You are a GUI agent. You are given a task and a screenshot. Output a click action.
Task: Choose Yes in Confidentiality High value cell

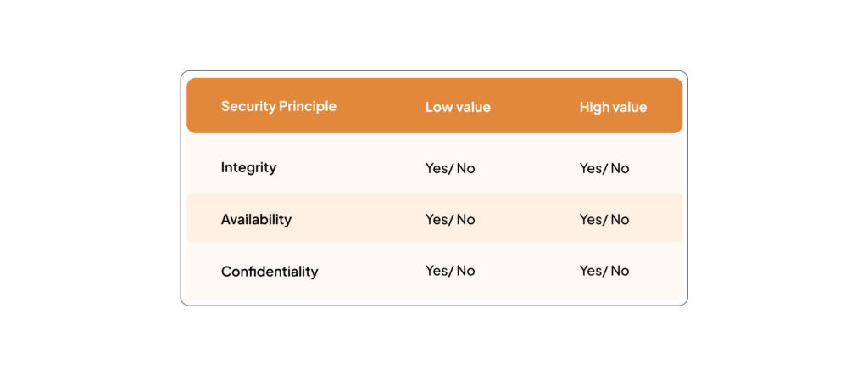click(591, 271)
